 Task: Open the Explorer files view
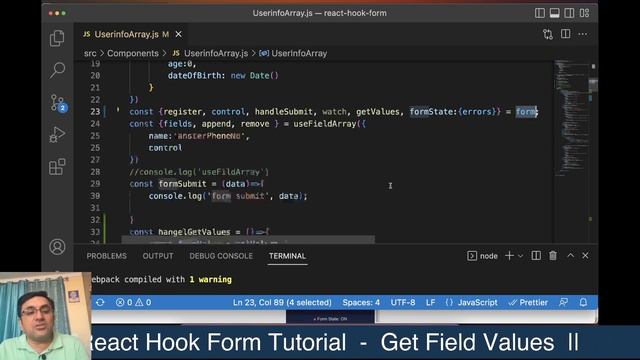57,38
